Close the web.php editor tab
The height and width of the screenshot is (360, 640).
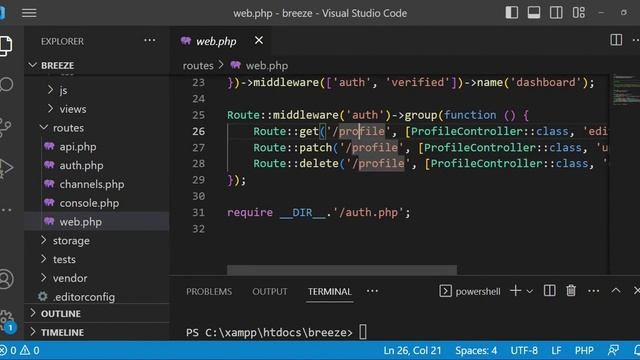click(x=259, y=40)
